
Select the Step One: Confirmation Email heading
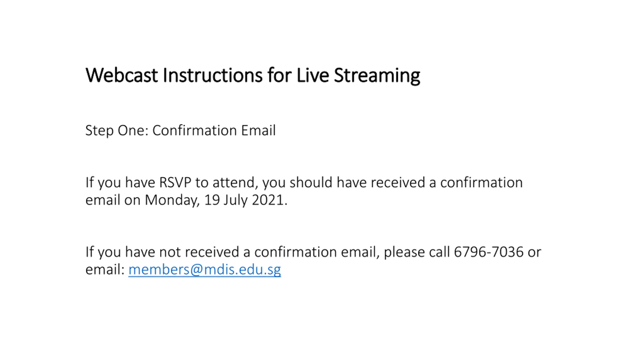[x=181, y=131]
